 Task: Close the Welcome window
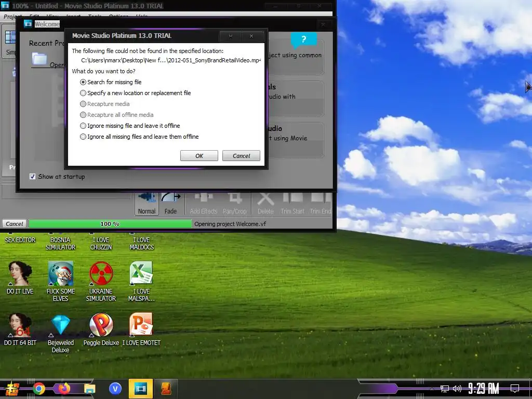323,24
